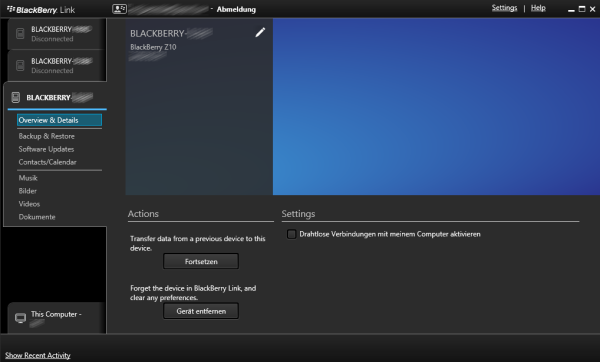Click the 'Transfer data from a previous device' text

[197, 243]
